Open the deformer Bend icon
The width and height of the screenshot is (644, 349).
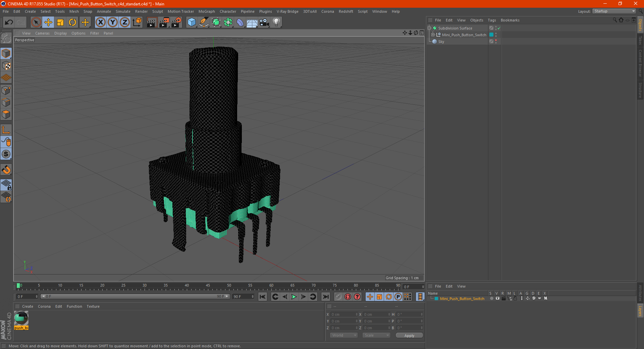[240, 22]
